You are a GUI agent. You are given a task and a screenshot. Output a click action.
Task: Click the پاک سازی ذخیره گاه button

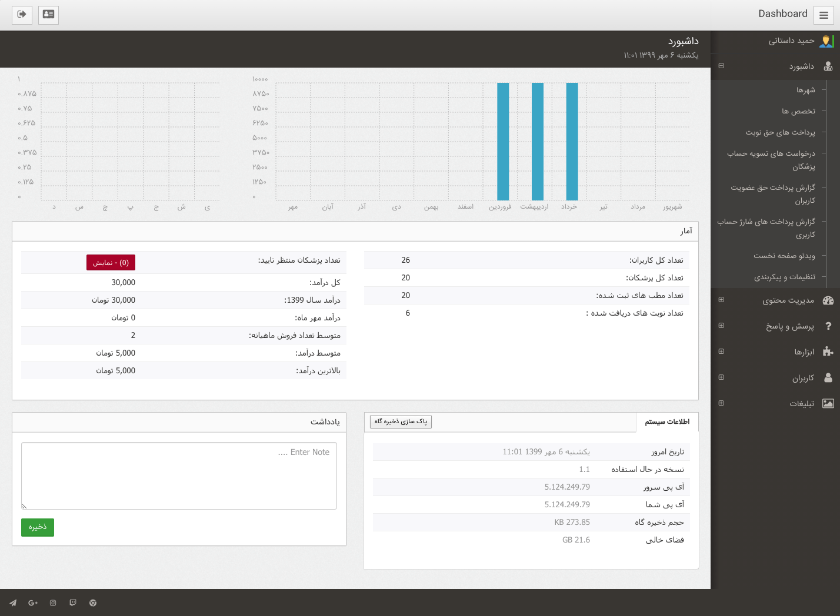pyautogui.click(x=401, y=421)
